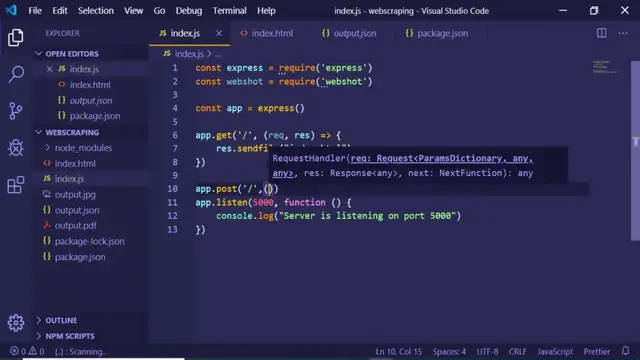Viewport: 640px width, 360px height.
Task: Open output.pdf file in explorer
Action: 76,225
